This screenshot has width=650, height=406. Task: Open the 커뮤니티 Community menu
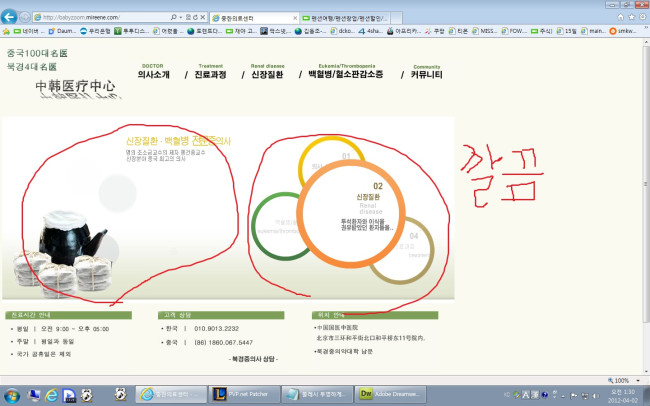pyautogui.click(x=426, y=73)
